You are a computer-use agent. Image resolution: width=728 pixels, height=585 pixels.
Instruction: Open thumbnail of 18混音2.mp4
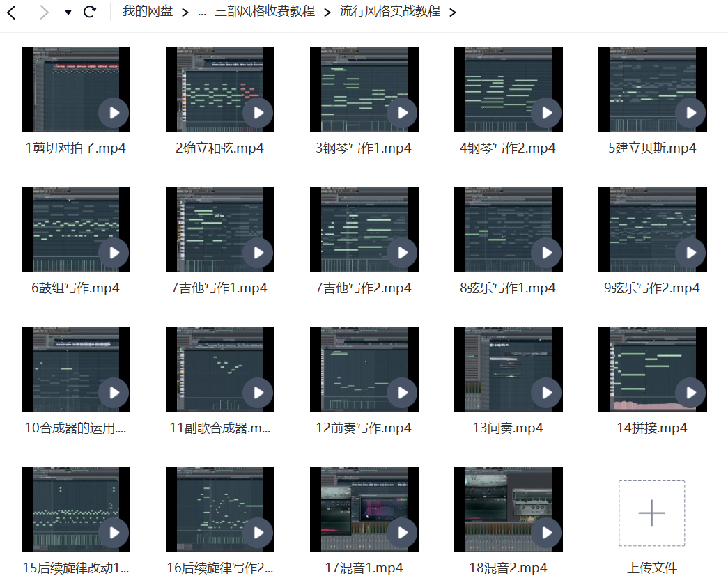pyautogui.click(x=508, y=509)
